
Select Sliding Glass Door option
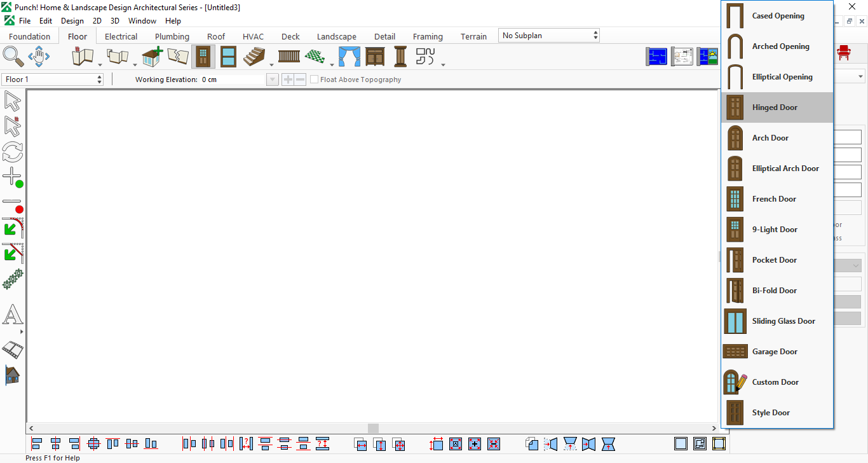[777, 321]
